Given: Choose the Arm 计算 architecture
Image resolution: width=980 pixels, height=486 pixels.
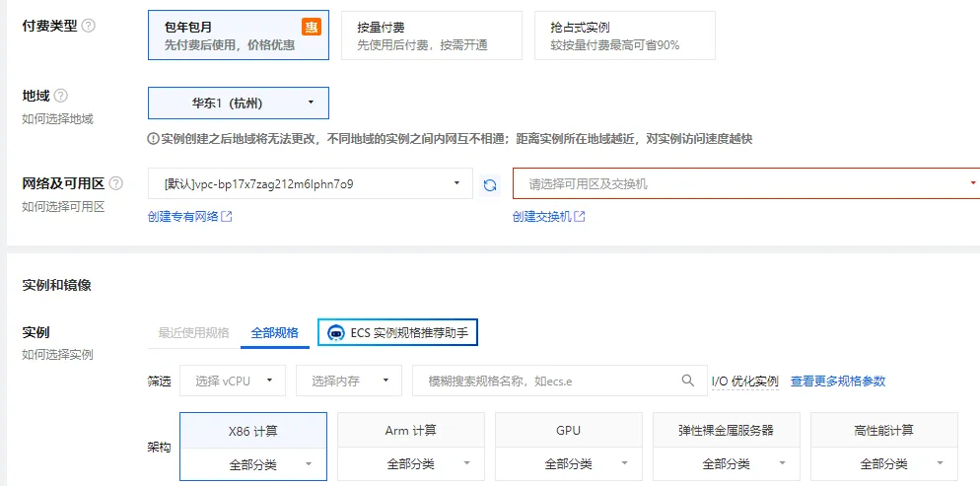Looking at the screenshot, I should (x=410, y=431).
